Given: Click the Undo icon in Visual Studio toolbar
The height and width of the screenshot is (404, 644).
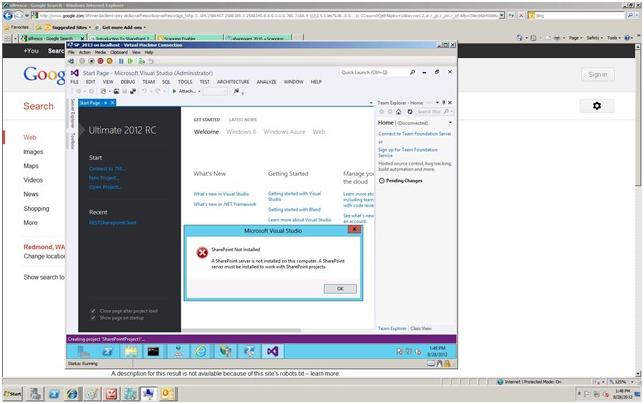Looking at the screenshot, I should [145, 91].
